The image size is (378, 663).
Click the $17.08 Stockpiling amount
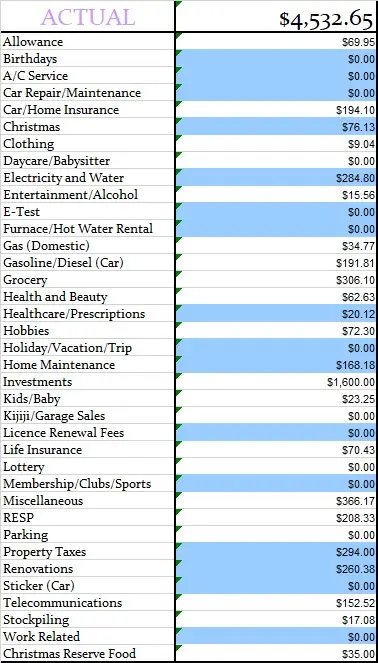[359, 620]
